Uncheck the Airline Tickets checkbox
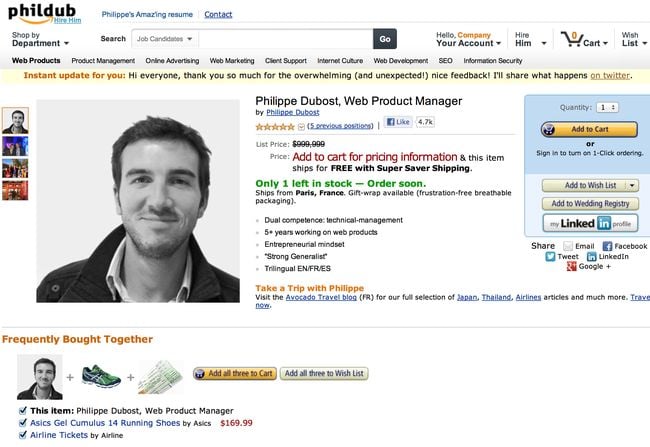650x447 pixels. tap(23, 436)
